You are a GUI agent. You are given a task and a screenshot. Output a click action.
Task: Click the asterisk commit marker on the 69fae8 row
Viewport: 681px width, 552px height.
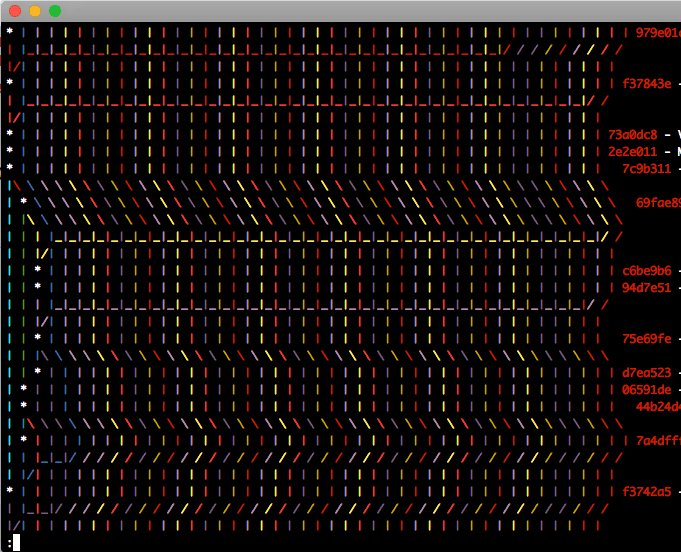point(24,201)
